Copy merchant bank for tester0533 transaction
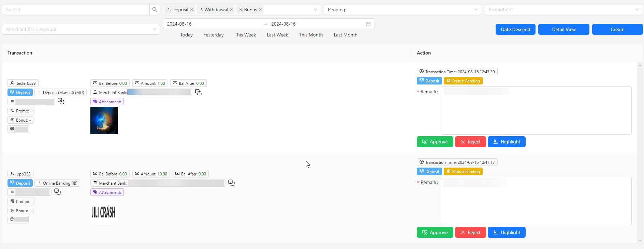Screen dimensions: 644x249 pyautogui.click(x=198, y=92)
